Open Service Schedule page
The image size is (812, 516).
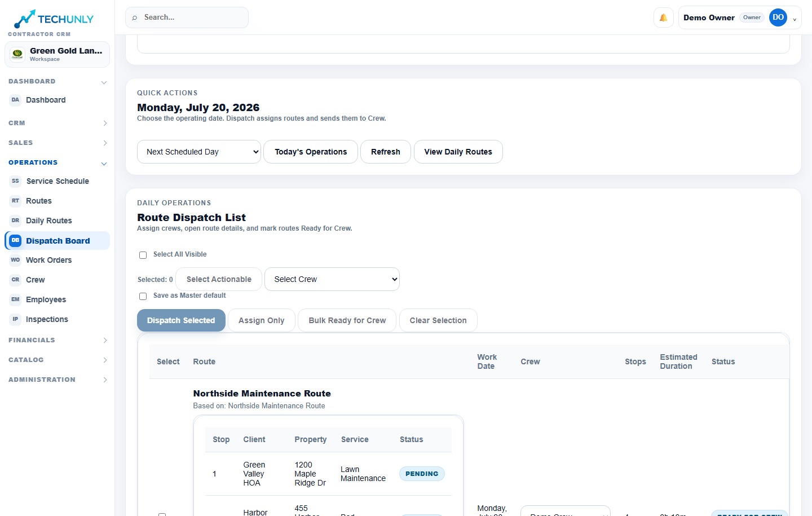pos(57,181)
